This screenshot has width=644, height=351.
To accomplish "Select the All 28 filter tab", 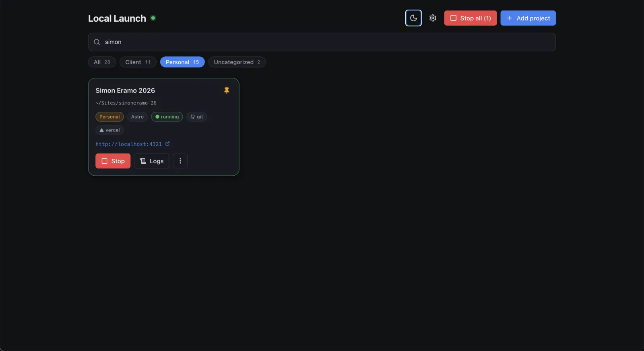I will point(102,62).
